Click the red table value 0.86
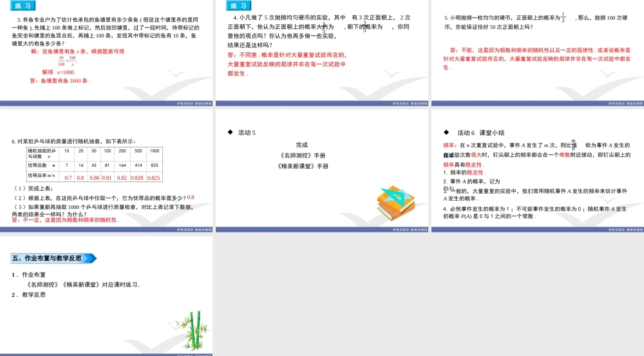Image resolution: width=644 pixels, height=356 pixels. coord(95,178)
